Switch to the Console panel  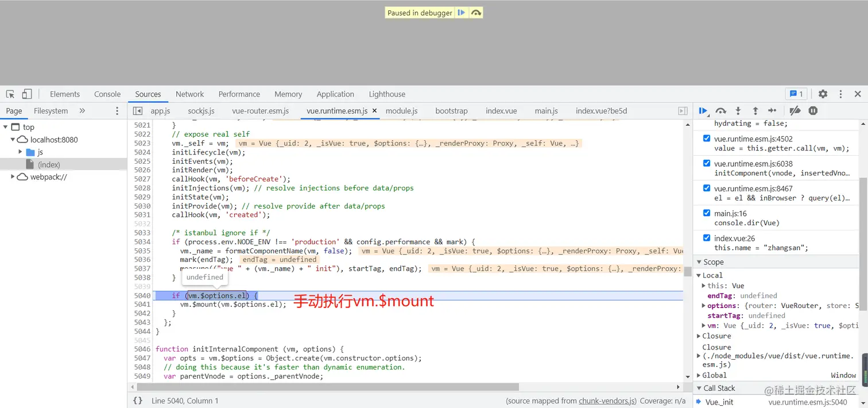[107, 94]
